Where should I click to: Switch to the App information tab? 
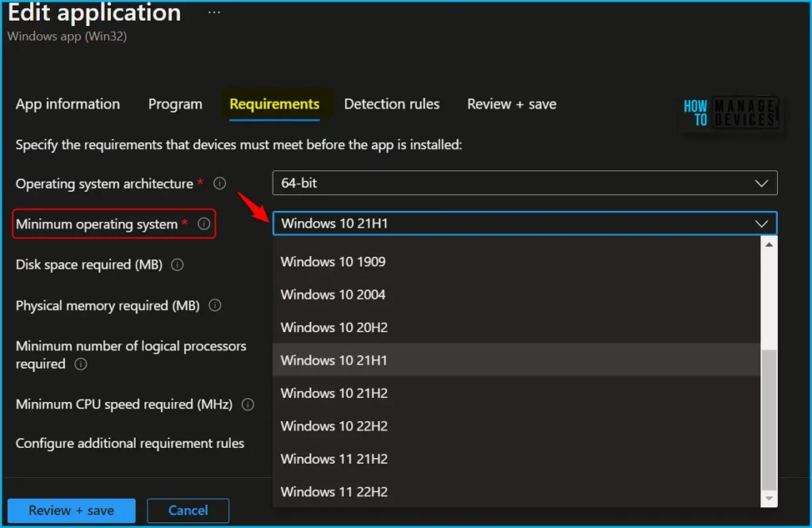(x=67, y=104)
